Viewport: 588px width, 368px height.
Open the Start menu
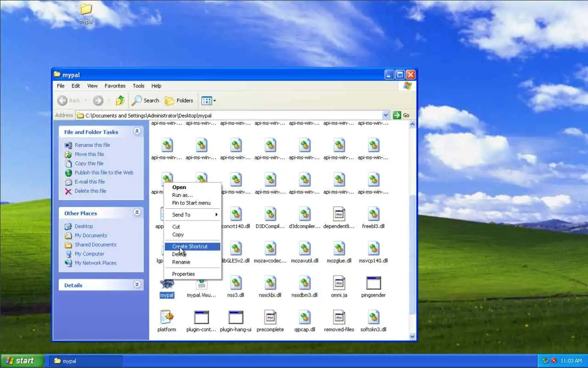coord(23,361)
